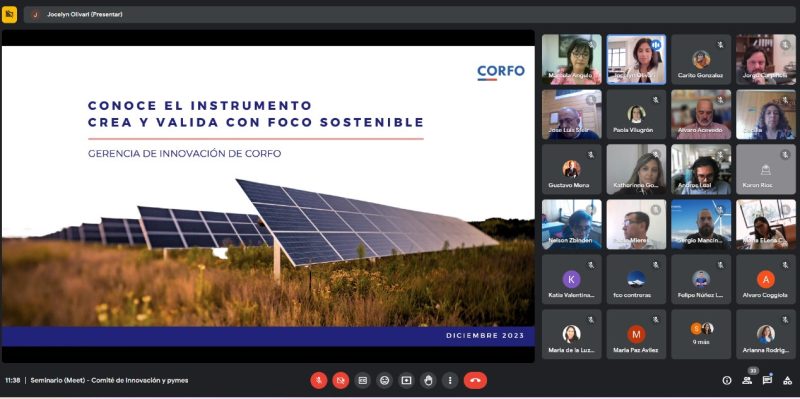Start presenting your screen
The height and width of the screenshot is (399, 800).
pyautogui.click(x=407, y=380)
